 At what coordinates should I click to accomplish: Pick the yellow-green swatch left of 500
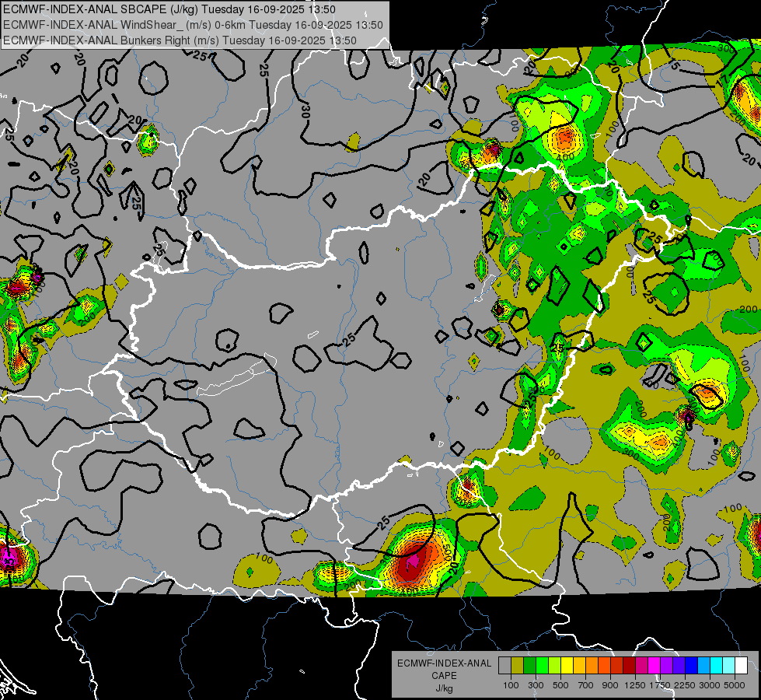pyautogui.click(x=555, y=665)
